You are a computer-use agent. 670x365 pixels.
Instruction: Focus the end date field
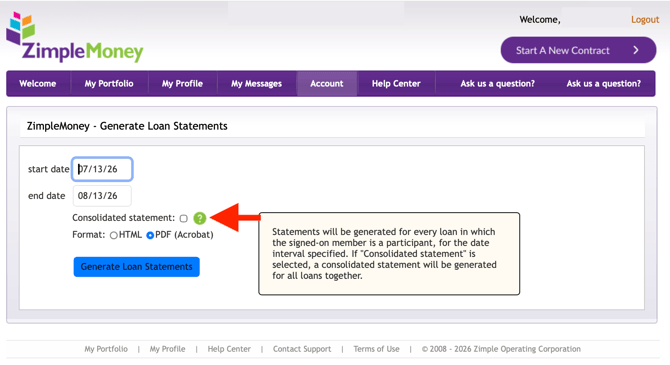coord(102,196)
